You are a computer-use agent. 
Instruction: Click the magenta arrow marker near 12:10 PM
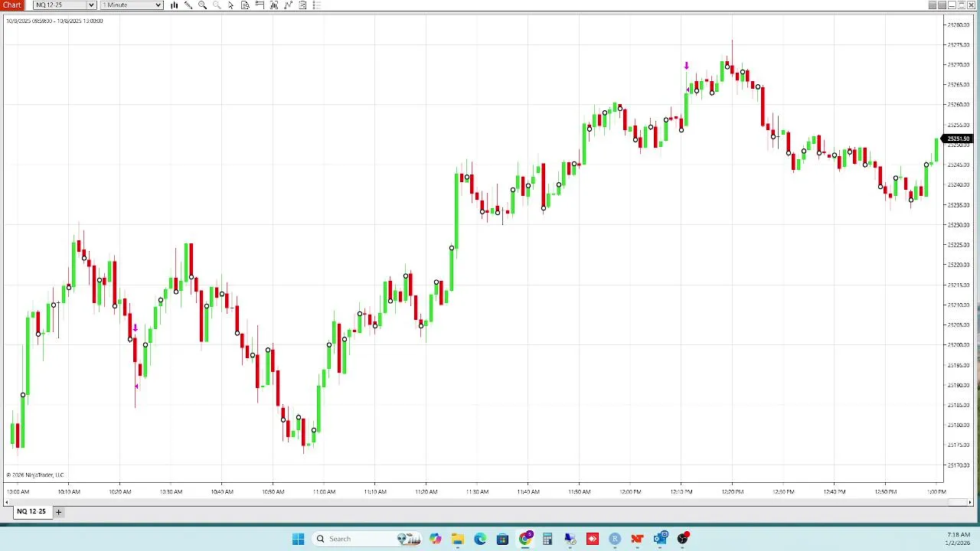687,66
